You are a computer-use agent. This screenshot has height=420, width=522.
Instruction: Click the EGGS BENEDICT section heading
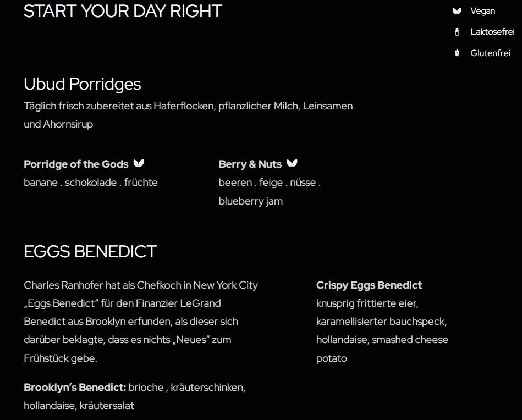click(x=90, y=252)
